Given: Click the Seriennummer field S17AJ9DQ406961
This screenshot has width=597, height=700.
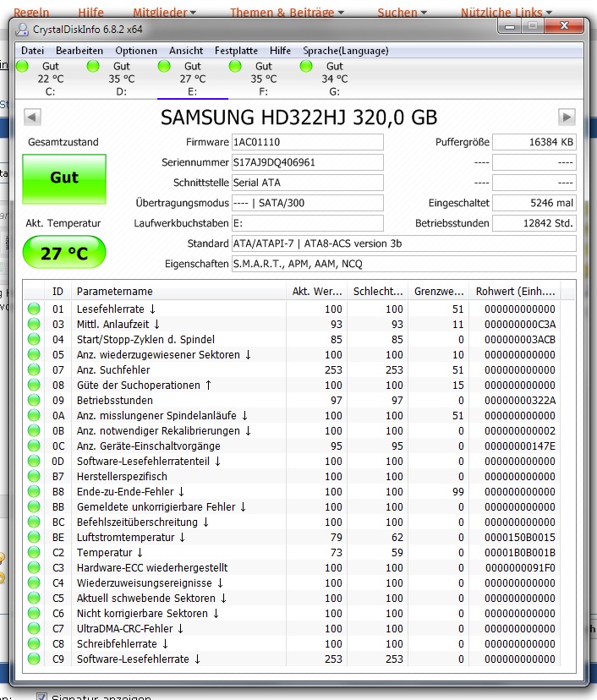Looking at the screenshot, I should pyautogui.click(x=307, y=162).
